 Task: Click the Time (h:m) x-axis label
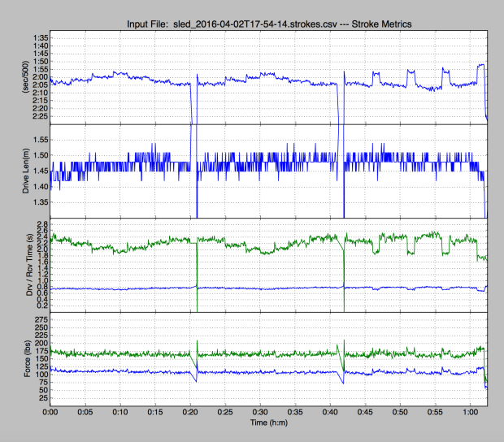click(268, 424)
